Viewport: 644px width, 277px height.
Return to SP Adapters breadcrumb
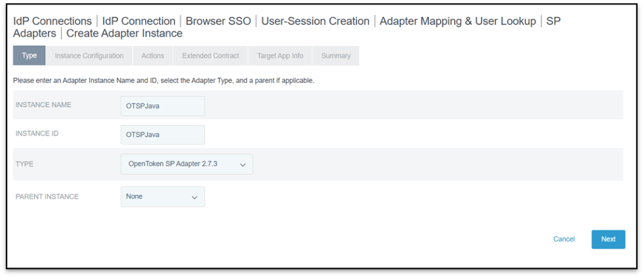(35, 33)
